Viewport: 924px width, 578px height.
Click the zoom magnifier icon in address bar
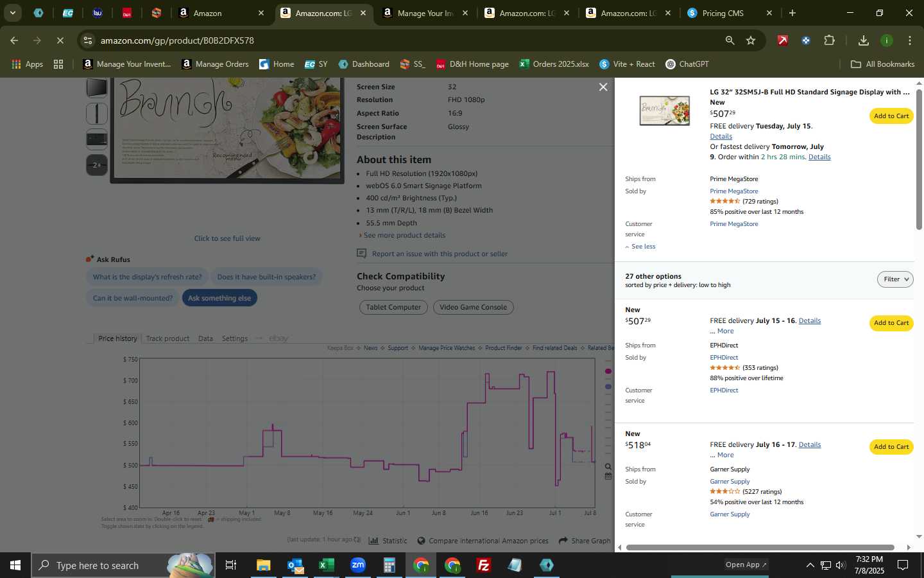tap(730, 40)
